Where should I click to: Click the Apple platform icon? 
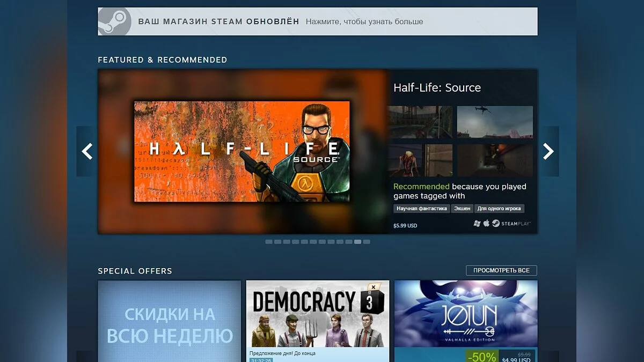[486, 223]
